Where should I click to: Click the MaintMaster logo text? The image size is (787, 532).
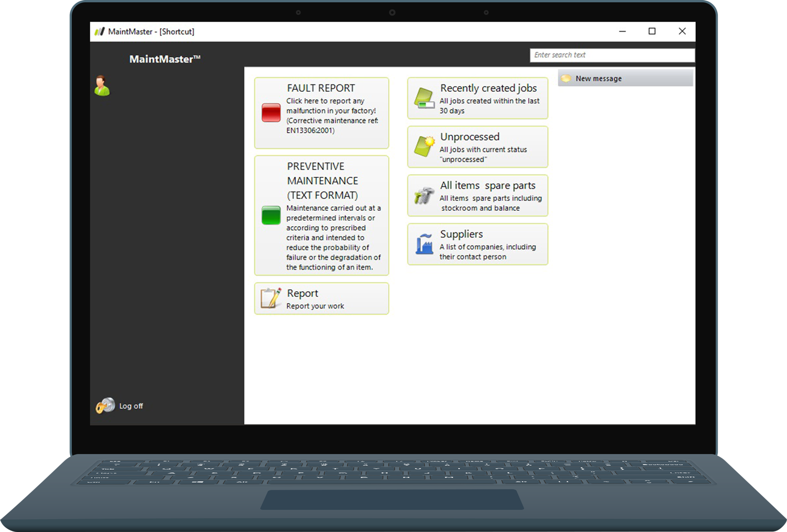(165, 59)
